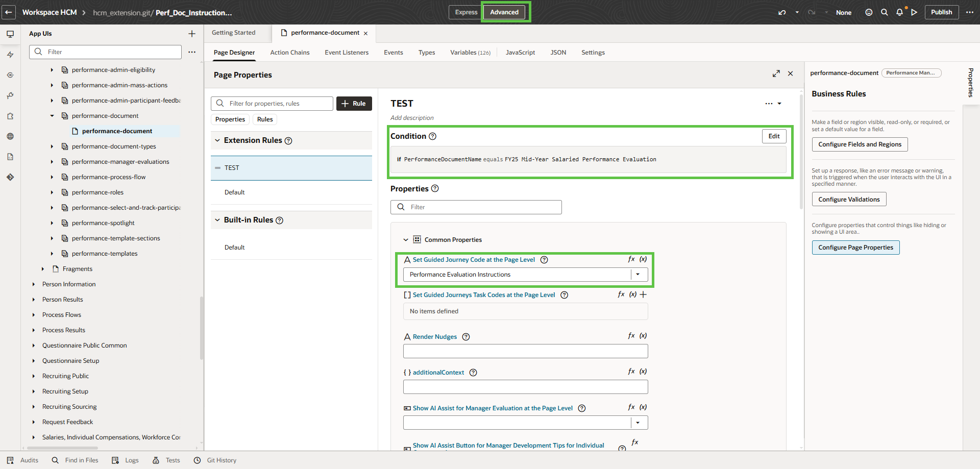Expand the Fragments tree node
Screen dimensions: 980x469
(x=43, y=269)
